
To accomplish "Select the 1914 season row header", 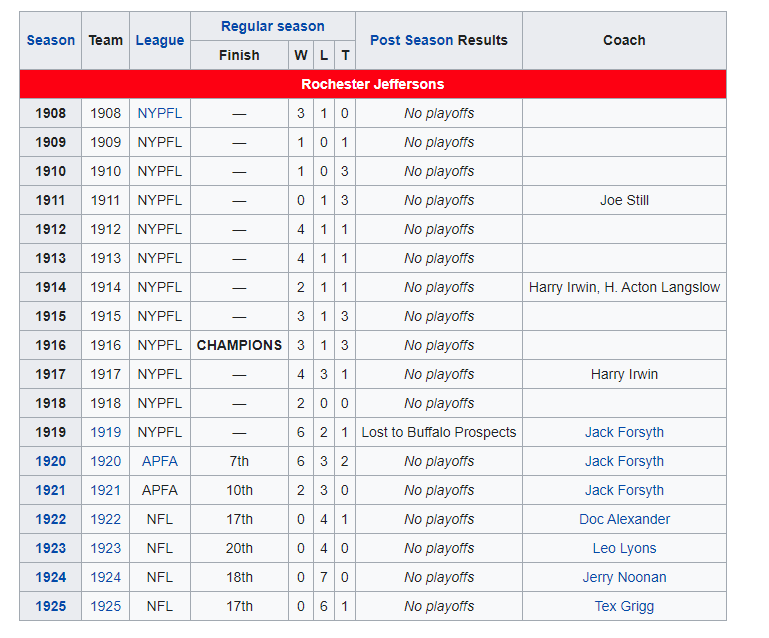I will tap(51, 287).
